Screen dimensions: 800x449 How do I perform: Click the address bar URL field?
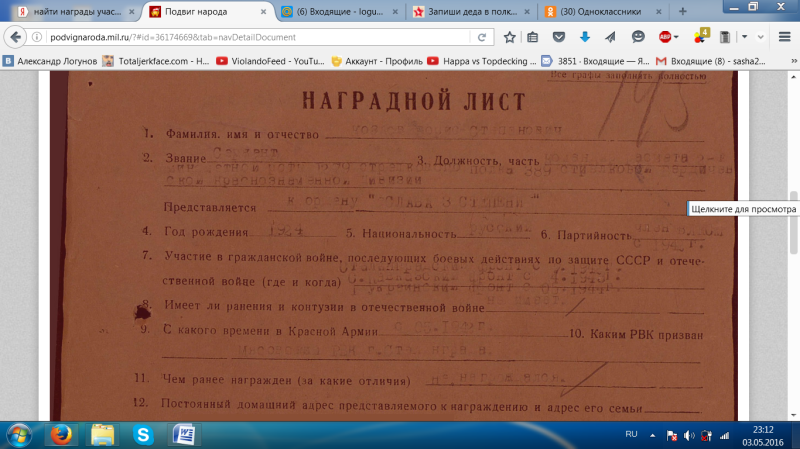point(250,37)
